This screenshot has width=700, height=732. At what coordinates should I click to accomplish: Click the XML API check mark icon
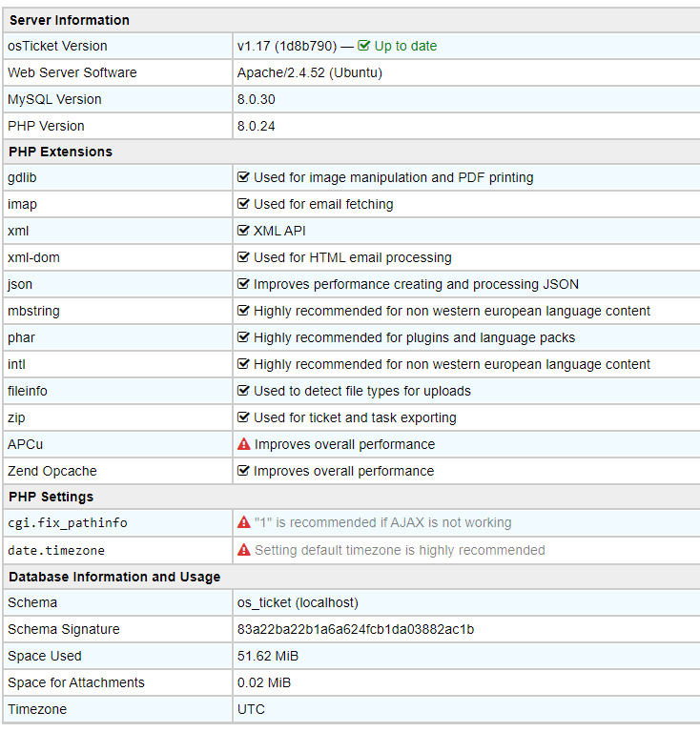(x=243, y=230)
